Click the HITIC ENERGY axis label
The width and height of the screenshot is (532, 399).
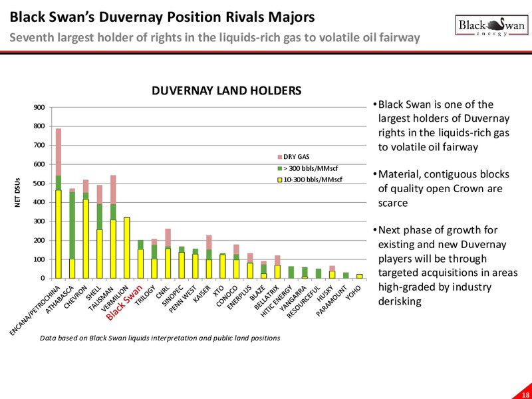click(277, 301)
